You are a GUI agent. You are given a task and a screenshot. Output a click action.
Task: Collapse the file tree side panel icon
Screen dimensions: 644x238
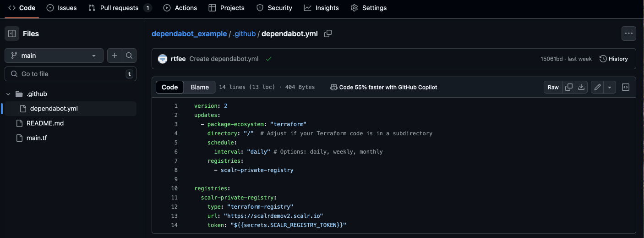[x=12, y=33]
